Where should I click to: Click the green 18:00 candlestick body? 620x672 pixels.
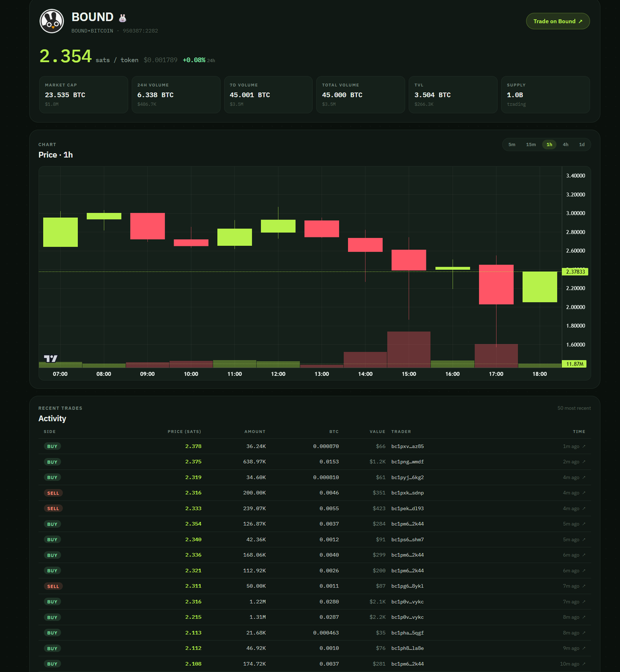[540, 287]
